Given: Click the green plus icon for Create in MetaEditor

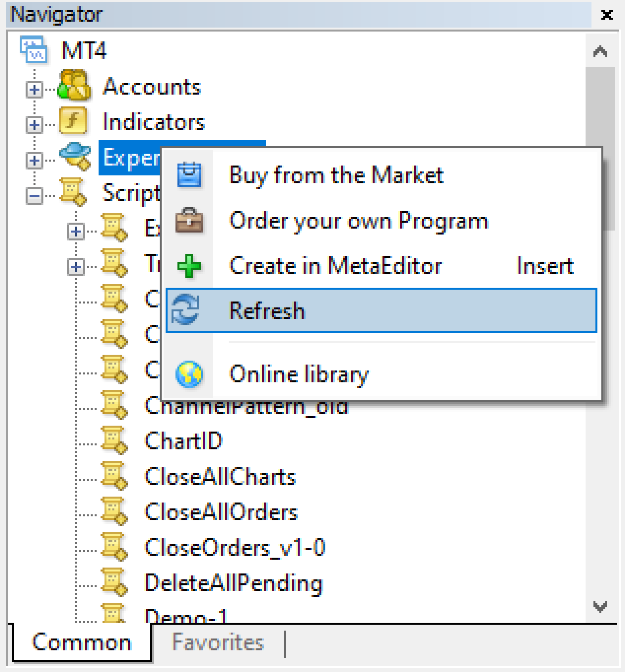Looking at the screenshot, I should pos(189,266).
